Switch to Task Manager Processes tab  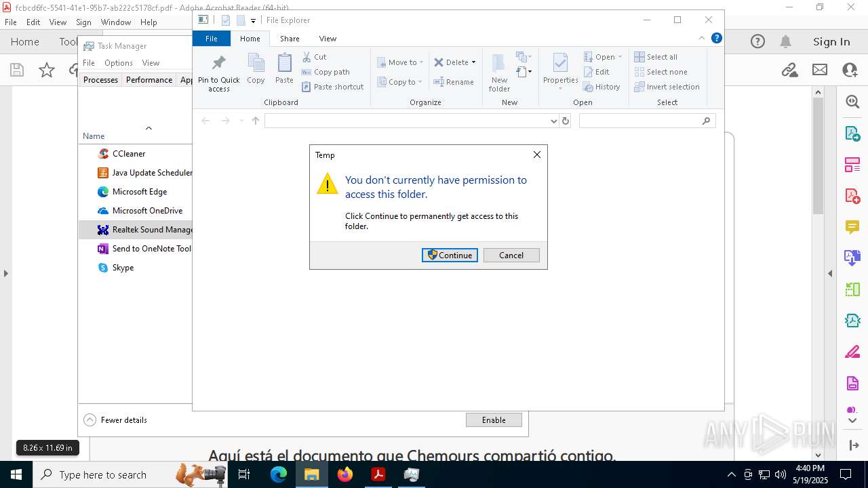pos(100,79)
